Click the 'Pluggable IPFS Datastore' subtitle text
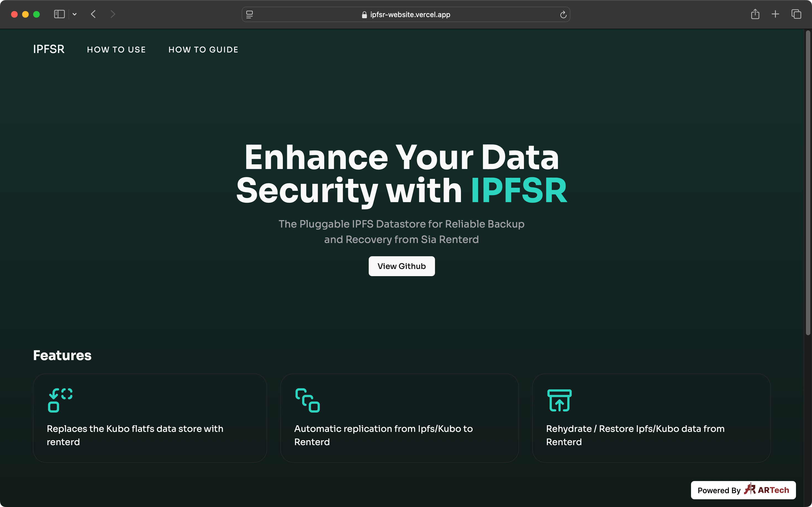 pyautogui.click(x=402, y=232)
